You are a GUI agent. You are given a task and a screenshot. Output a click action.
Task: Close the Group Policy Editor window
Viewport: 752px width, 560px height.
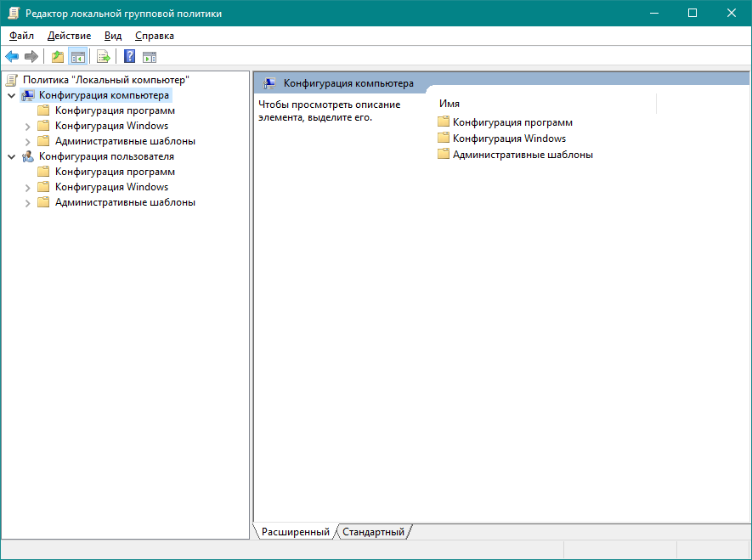pyautogui.click(x=732, y=14)
